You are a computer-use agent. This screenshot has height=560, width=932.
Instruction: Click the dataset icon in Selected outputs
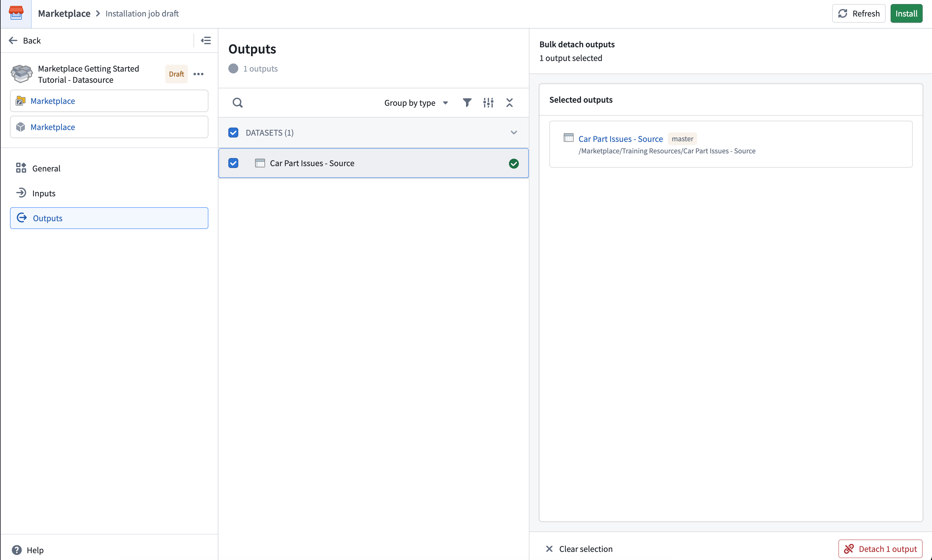(568, 138)
